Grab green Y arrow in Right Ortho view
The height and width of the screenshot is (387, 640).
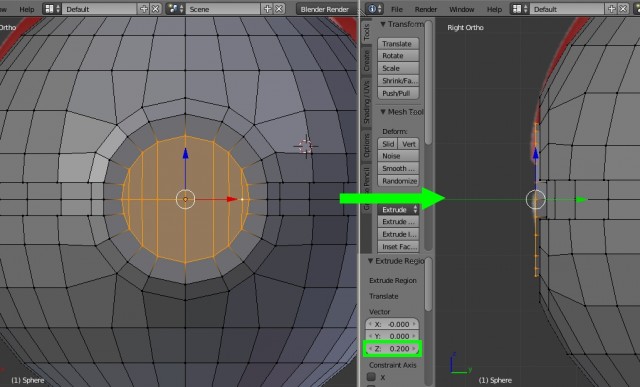(581, 199)
